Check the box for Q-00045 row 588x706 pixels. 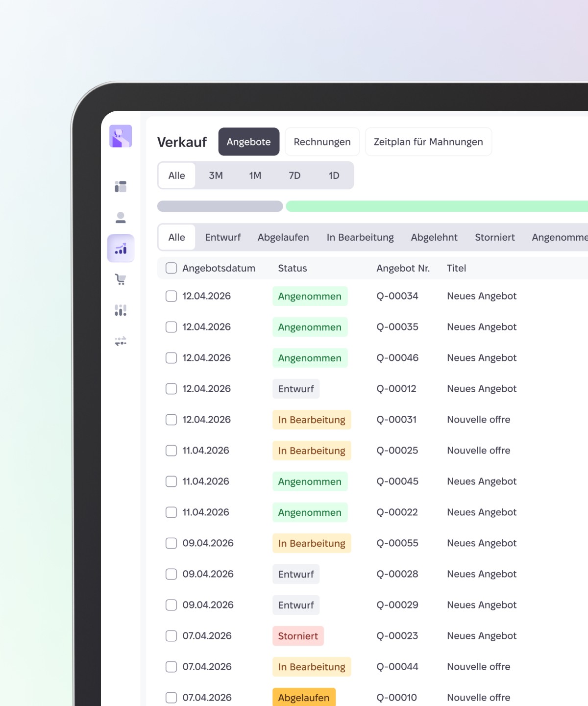coord(171,481)
